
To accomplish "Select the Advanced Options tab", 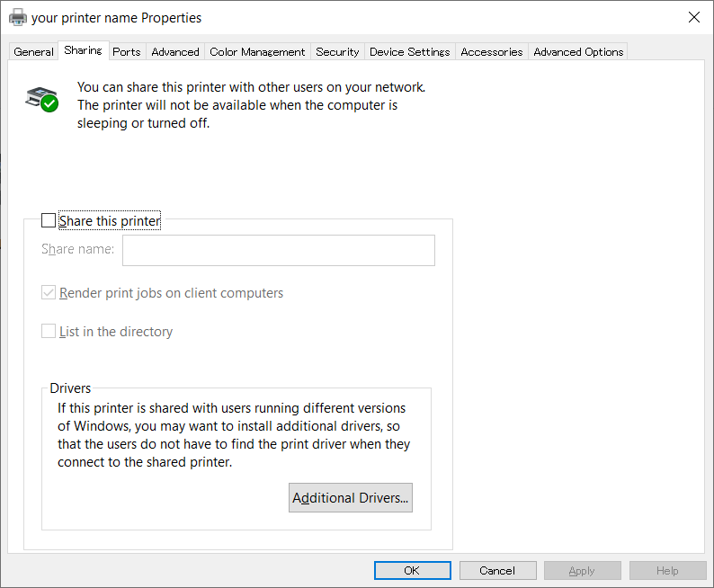I will 578,52.
